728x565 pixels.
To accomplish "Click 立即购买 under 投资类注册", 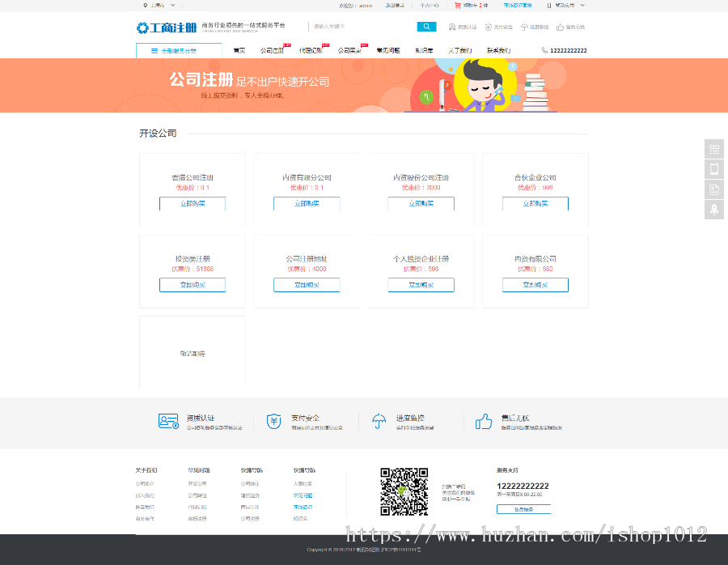I will click(x=193, y=285).
